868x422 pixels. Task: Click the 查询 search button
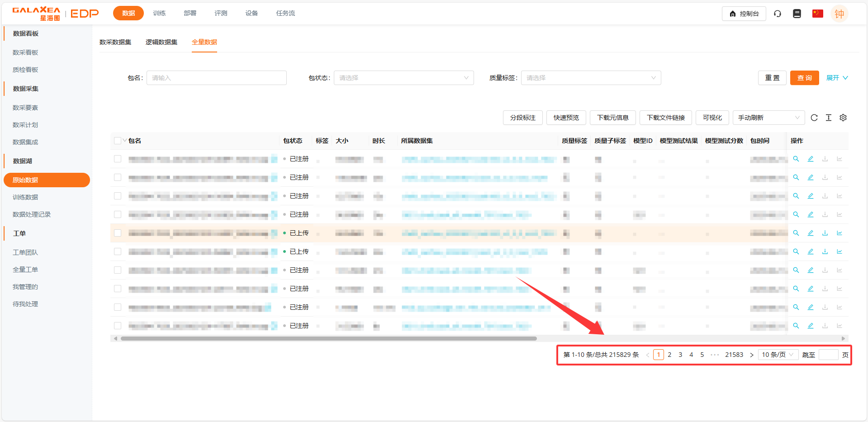coord(804,78)
